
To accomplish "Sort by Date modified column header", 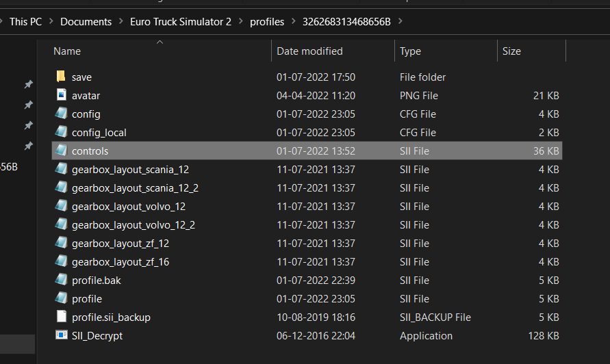I will tap(309, 51).
